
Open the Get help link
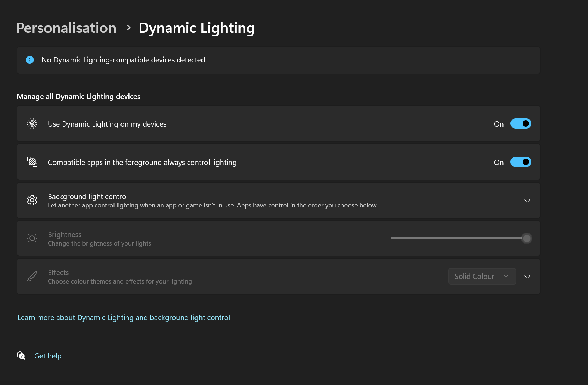click(48, 356)
